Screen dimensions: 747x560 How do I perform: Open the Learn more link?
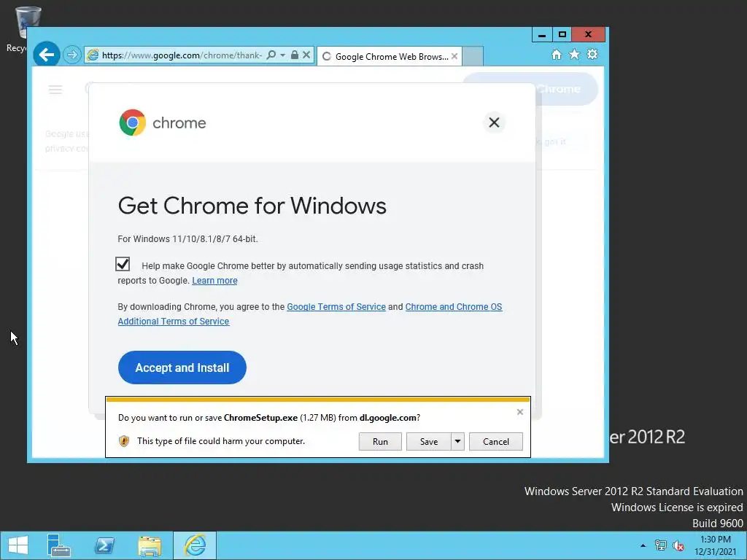[214, 281]
